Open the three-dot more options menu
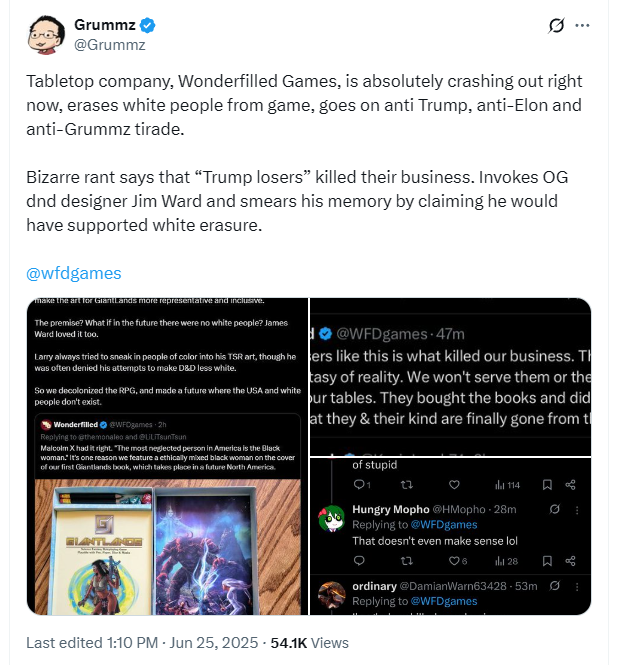 pos(582,25)
